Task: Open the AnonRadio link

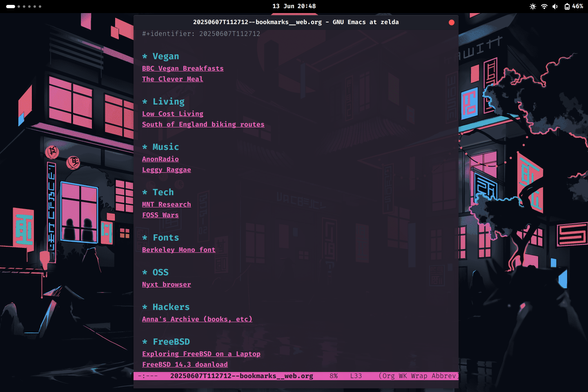Action: coord(160,159)
